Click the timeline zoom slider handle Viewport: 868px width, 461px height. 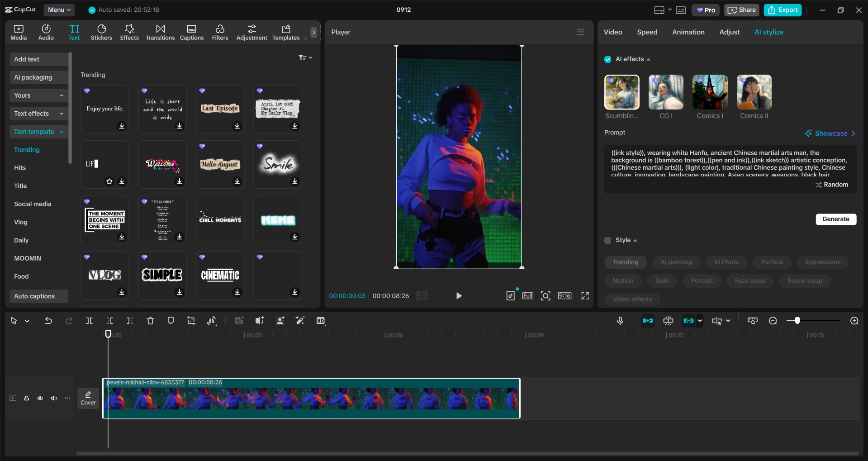tap(797, 321)
